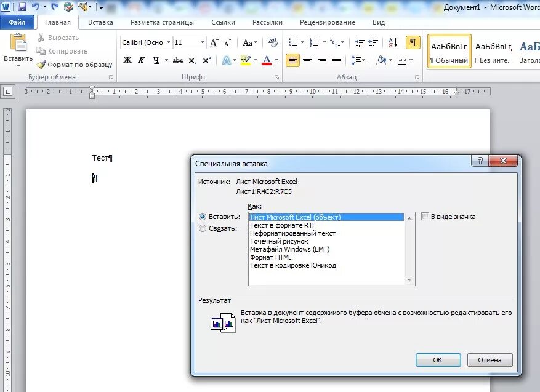Viewport: 540px width, 392px height.
Task: Click the Redo arrow icon
Action: coord(54,6)
